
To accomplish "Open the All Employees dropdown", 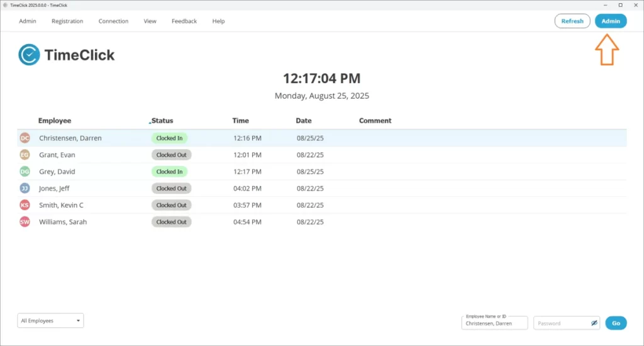I will click(x=50, y=321).
